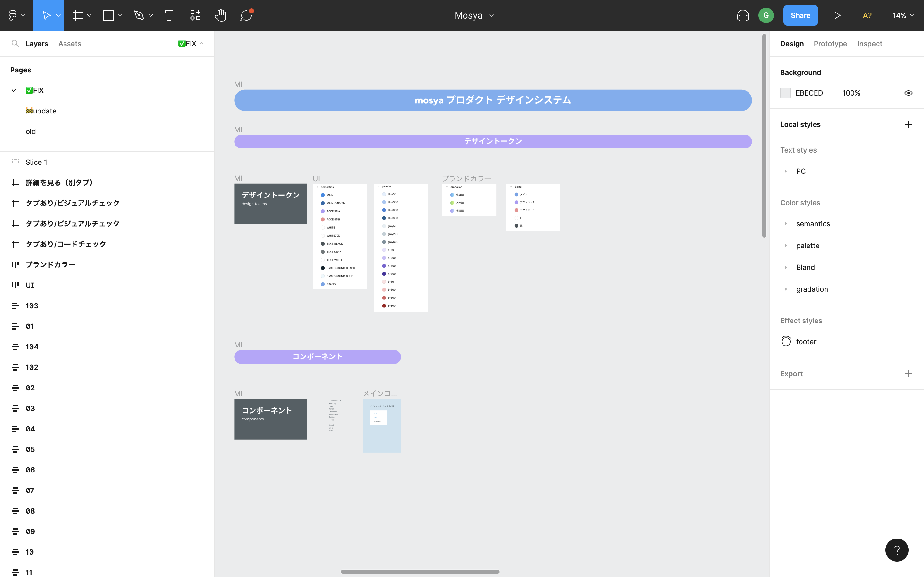The height and width of the screenshot is (577, 924).
Task: Open the 14% zoom dropdown
Action: point(903,15)
